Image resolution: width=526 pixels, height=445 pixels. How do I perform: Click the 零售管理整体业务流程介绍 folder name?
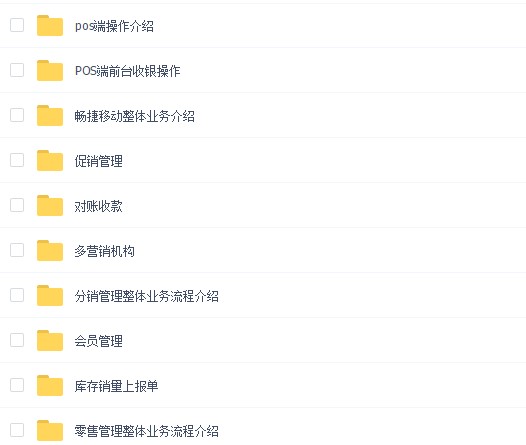pos(146,431)
